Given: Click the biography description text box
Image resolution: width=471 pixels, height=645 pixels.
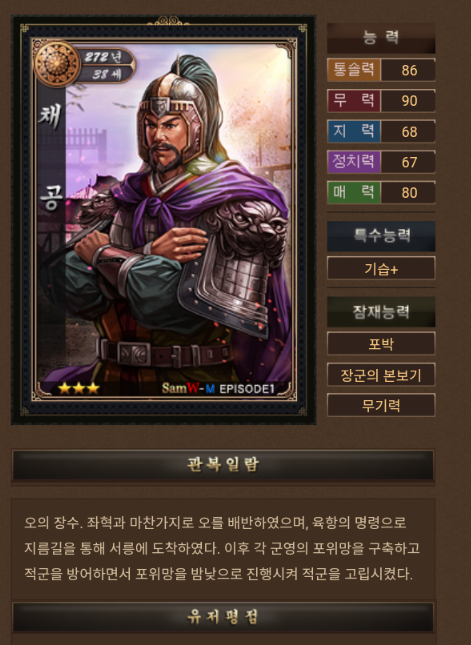Looking at the screenshot, I should pos(223,548).
